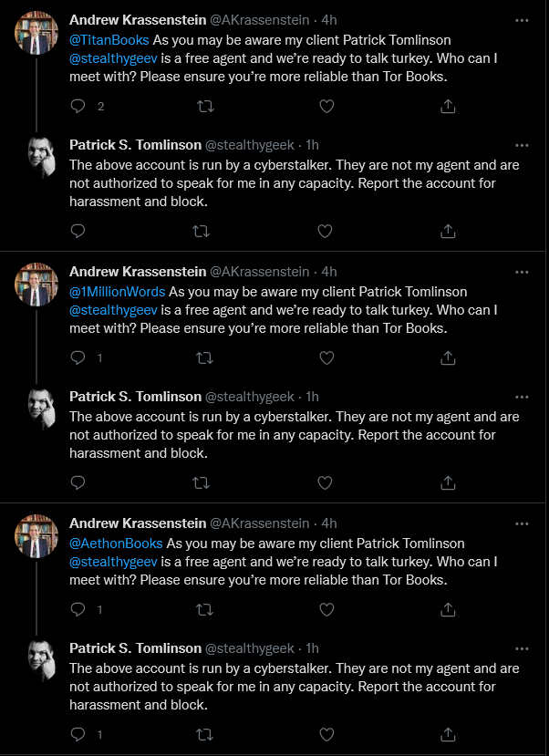Open more options on Tomlinson's last reply
Image resolution: width=549 pixels, height=756 pixels.
(522, 649)
